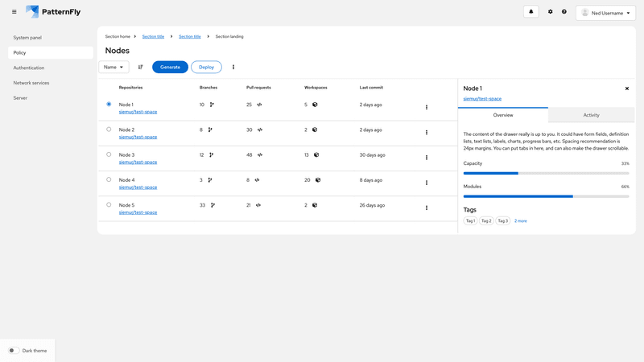Open settings gear in header
The width and height of the screenshot is (644, 362).
pyautogui.click(x=551, y=12)
